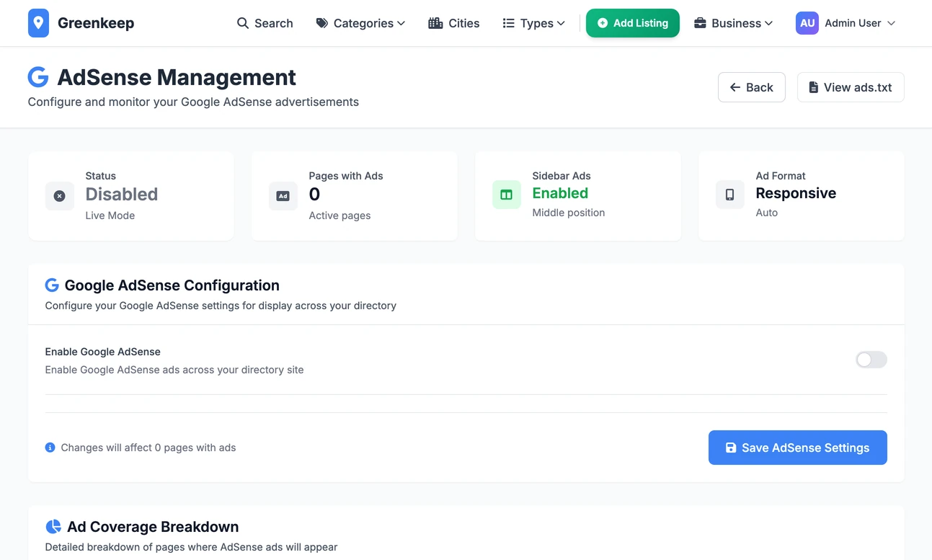Image resolution: width=932 pixels, height=560 pixels.
Task: Open the Admin User account menu
Action: (846, 23)
